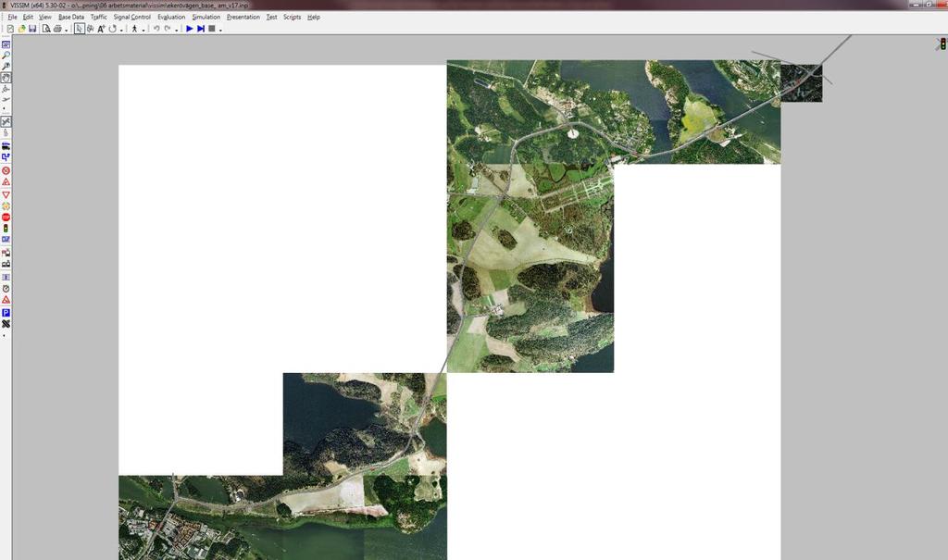Click the Open file folder icon
The image size is (948, 560).
22,29
